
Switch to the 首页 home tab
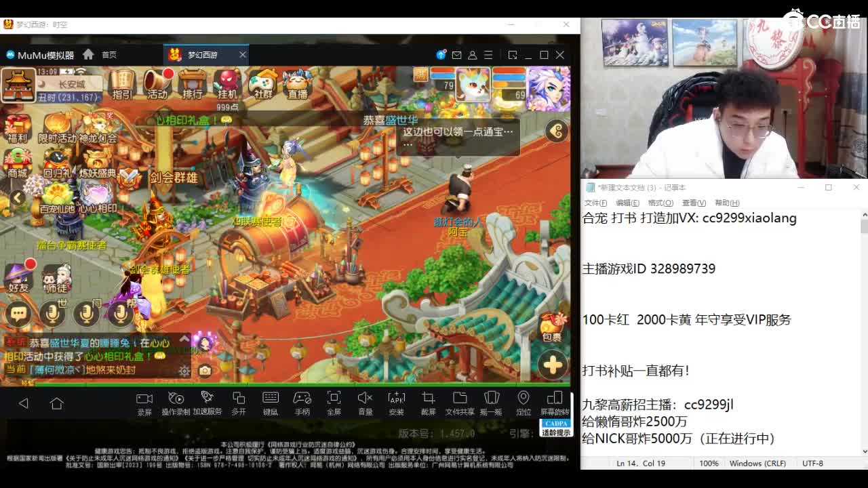(101, 55)
